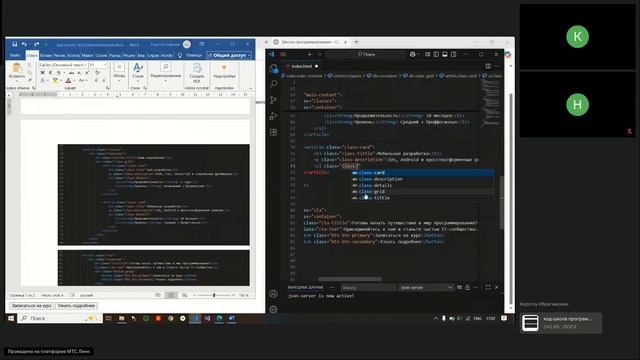Open the VS Code Manage gear icon

[x=273, y=309]
